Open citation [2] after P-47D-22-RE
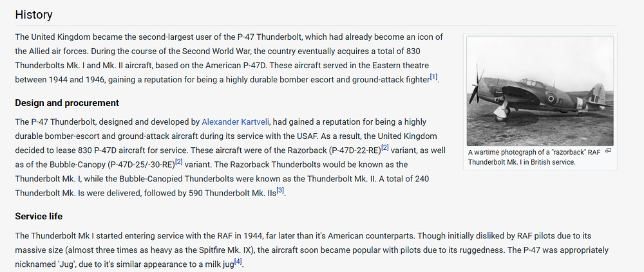The image size is (644, 272). [x=385, y=147]
